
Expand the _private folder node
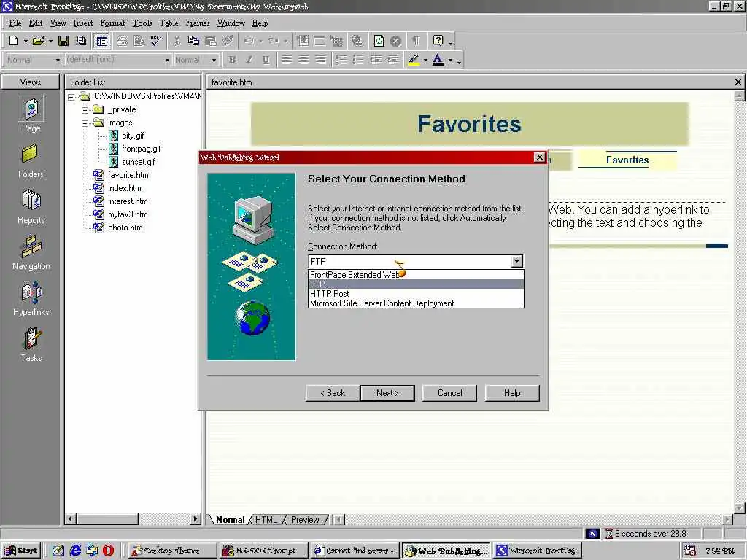click(x=85, y=110)
